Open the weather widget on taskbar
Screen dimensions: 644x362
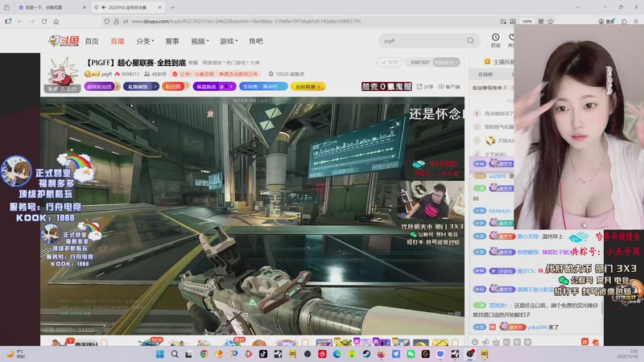point(15,354)
